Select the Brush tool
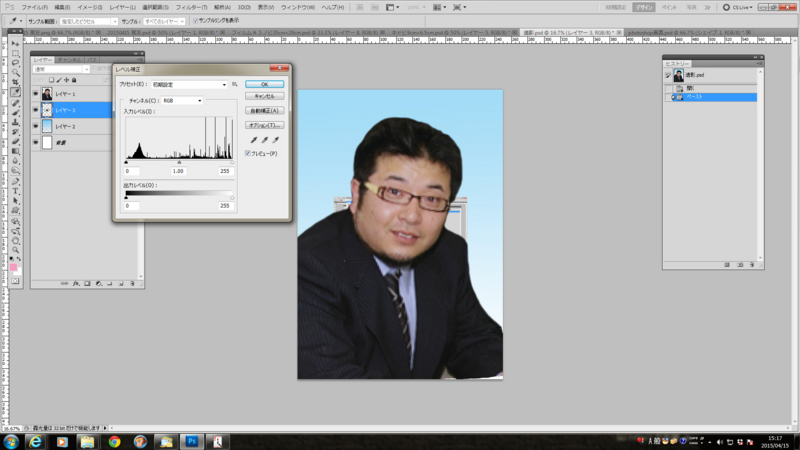The width and height of the screenshot is (800, 450). [15, 113]
